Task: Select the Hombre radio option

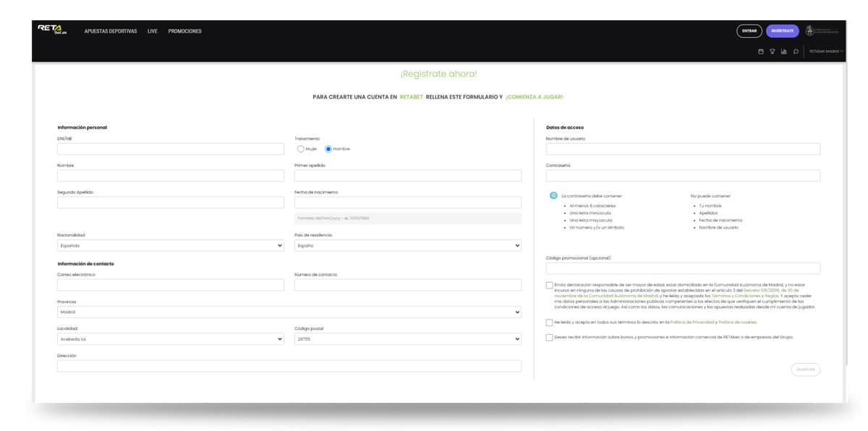Action: pyautogui.click(x=328, y=149)
